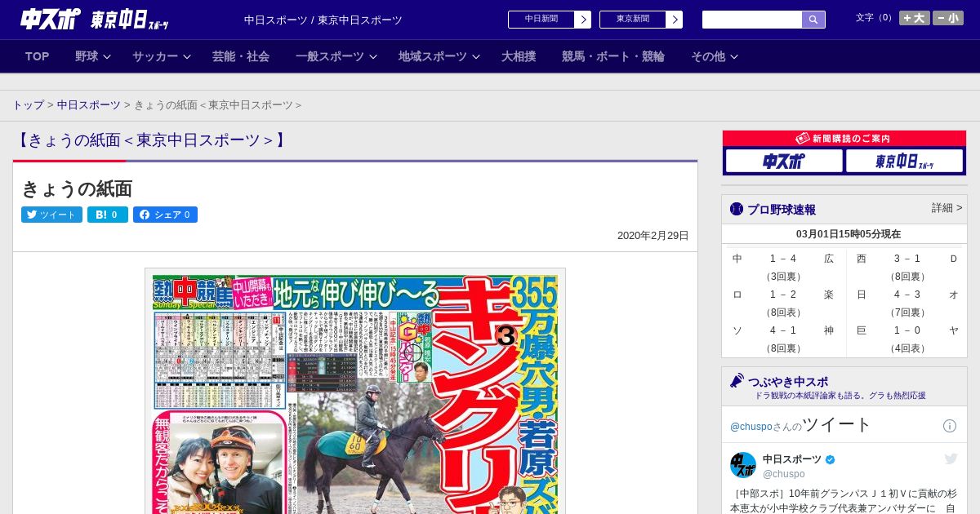
Task: Expand the 一般スポーツ menu
Action: click(336, 56)
